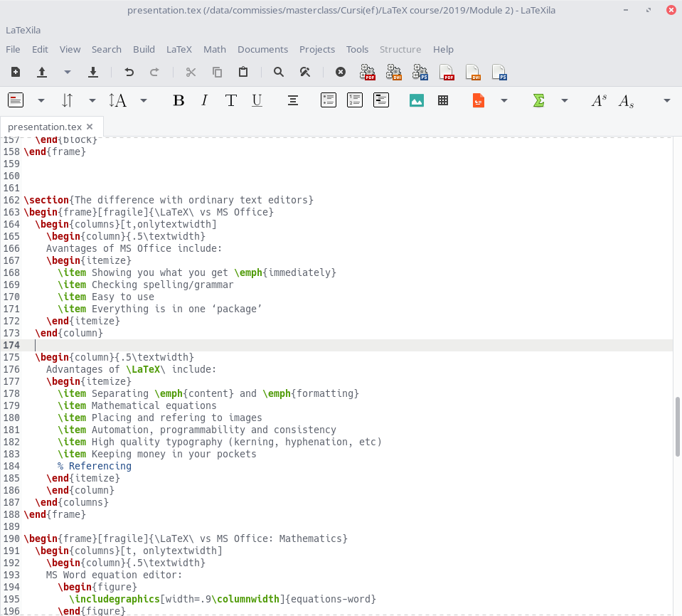This screenshot has height=616, width=682.
Task: Click the save document icon
Action: (x=93, y=72)
